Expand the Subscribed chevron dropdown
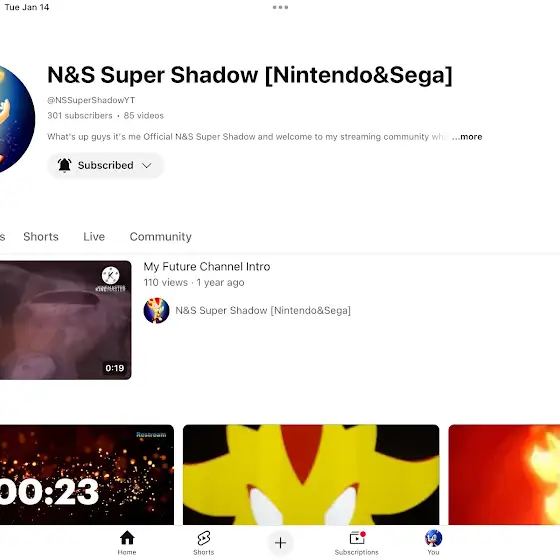The image size is (560, 560). tap(146, 165)
